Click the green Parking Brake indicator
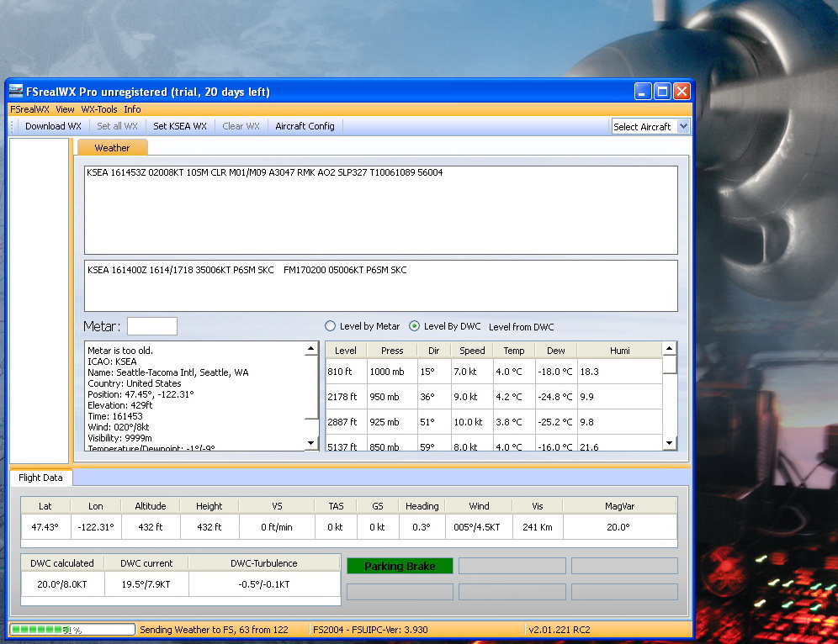The height and width of the screenshot is (644, 838). [x=400, y=566]
